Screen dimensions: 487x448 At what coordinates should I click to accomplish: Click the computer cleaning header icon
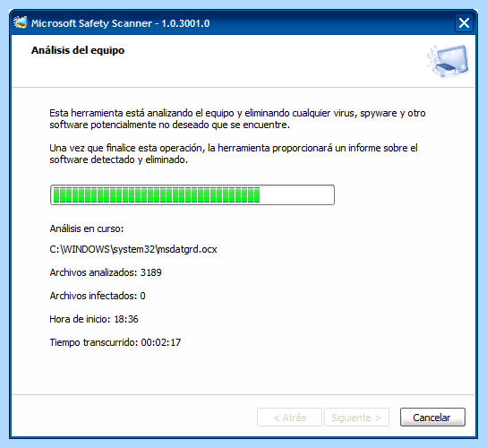click(x=449, y=61)
